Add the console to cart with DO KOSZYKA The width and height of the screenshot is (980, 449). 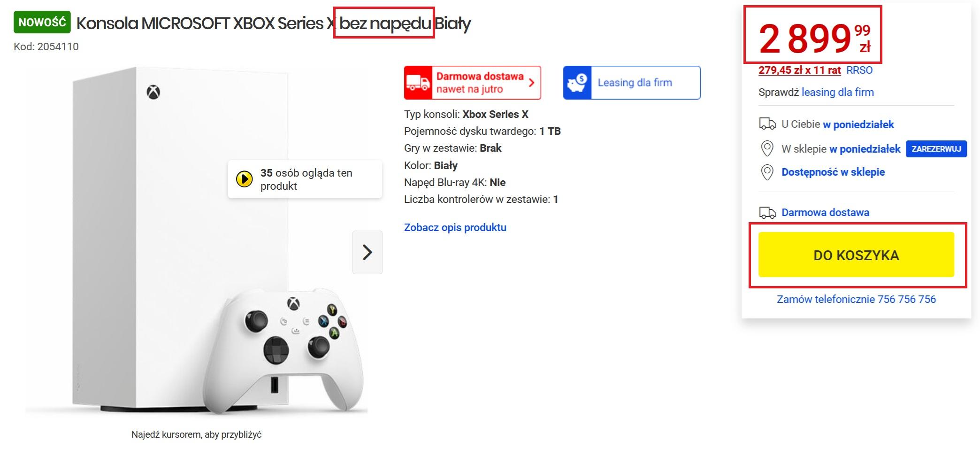point(856,255)
